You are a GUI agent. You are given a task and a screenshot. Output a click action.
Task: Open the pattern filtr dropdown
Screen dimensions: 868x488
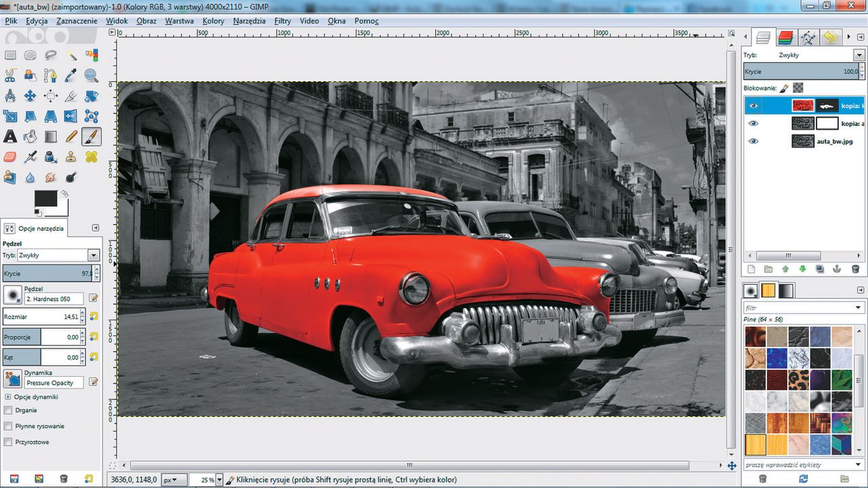point(859,308)
